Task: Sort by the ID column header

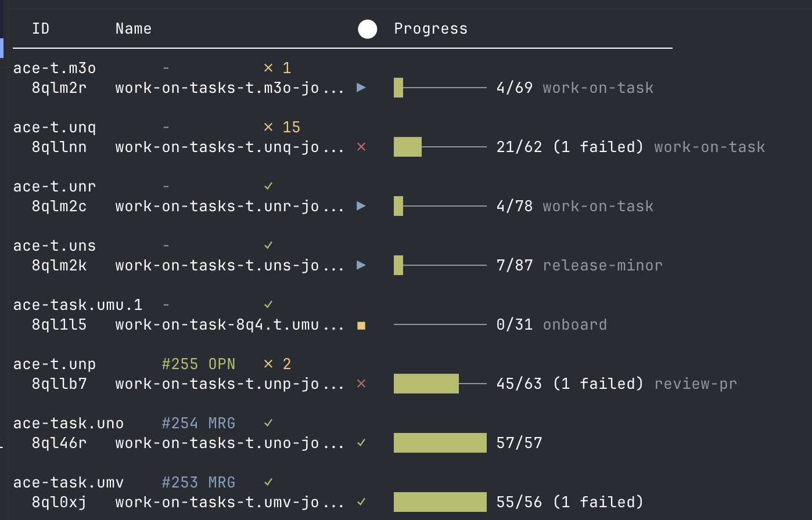Action: (x=41, y=29)
